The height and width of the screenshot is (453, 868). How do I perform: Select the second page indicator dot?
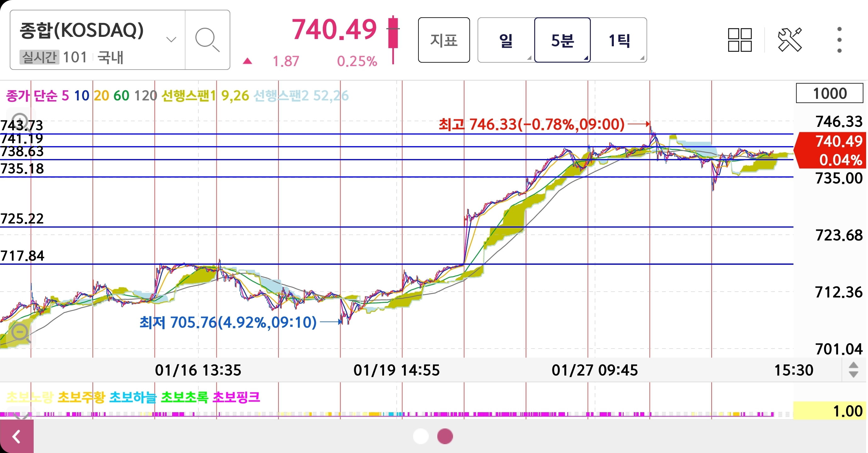pos(445,436)
